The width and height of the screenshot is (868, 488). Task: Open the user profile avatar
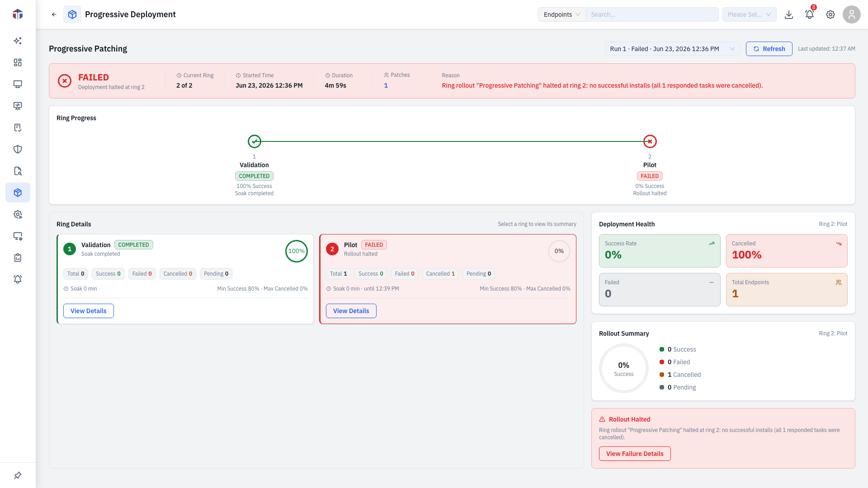tap(852, 14)
